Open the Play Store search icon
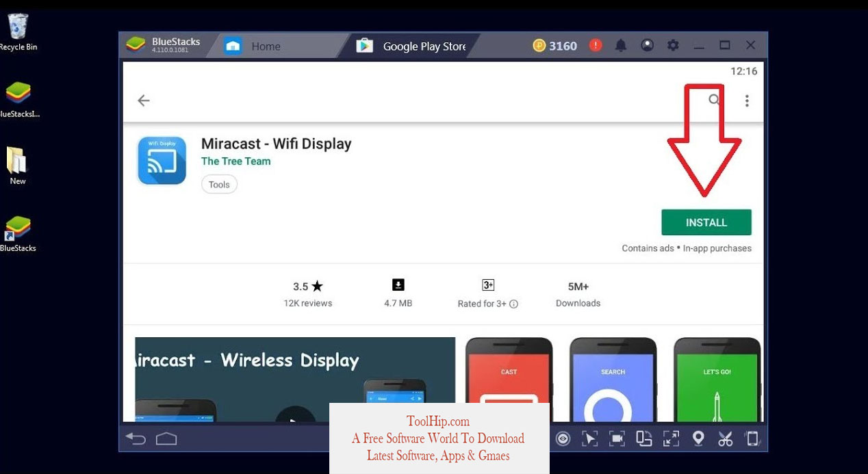 (715, 100)
